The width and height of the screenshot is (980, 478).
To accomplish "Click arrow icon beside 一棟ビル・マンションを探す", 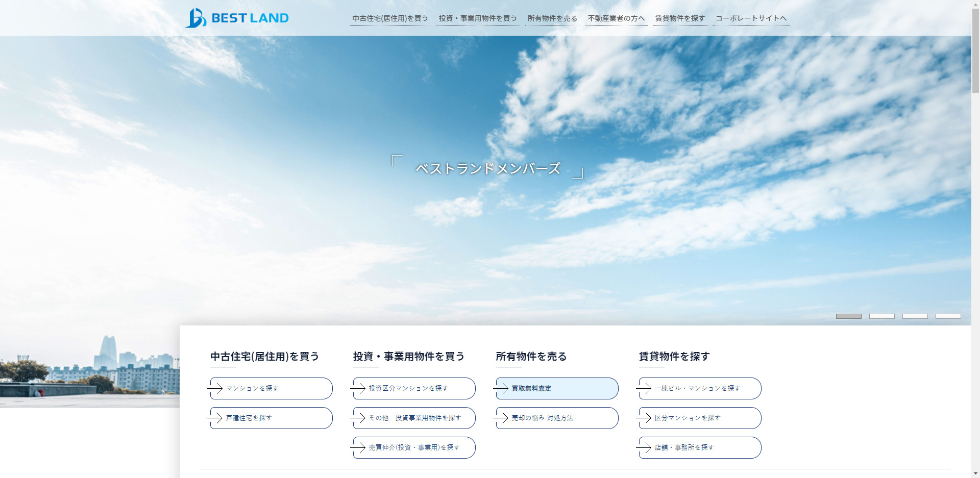I will (x=644, y=389).
